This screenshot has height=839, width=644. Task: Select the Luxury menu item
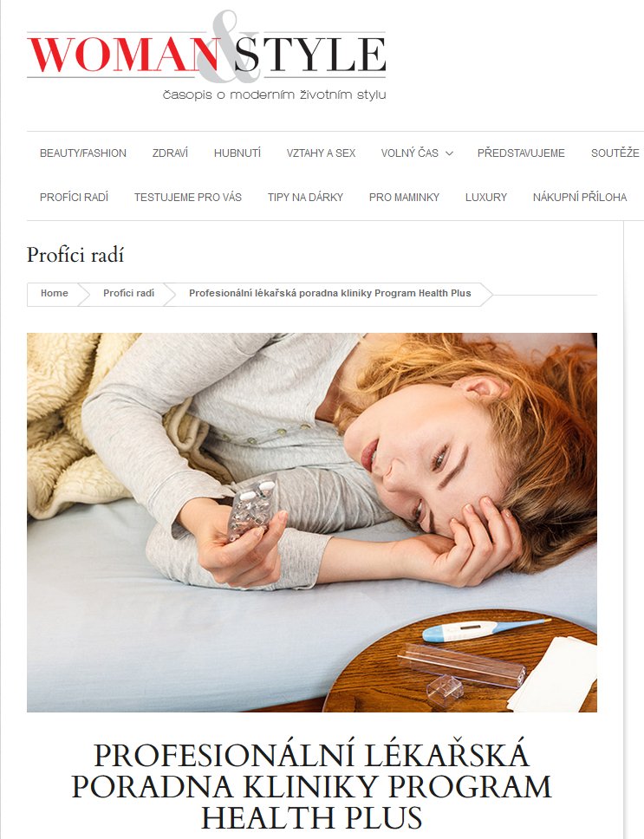[x=486, y=197]
